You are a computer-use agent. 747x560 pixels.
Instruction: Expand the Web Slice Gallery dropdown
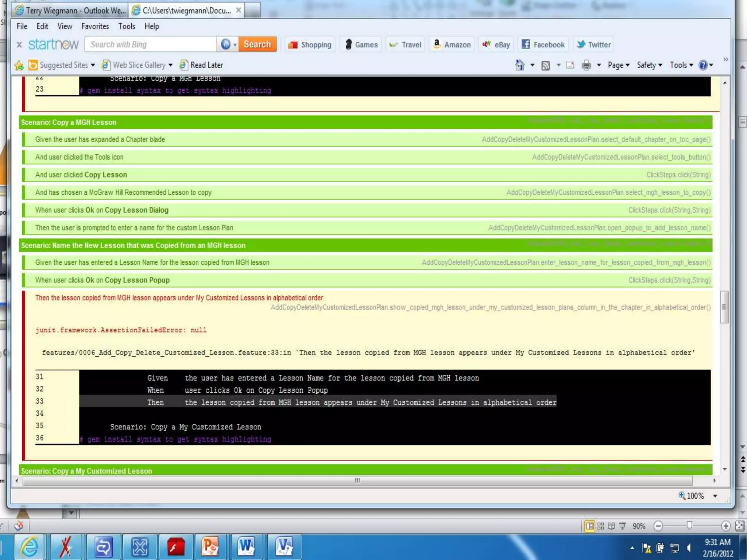click(x=170, y=65)
